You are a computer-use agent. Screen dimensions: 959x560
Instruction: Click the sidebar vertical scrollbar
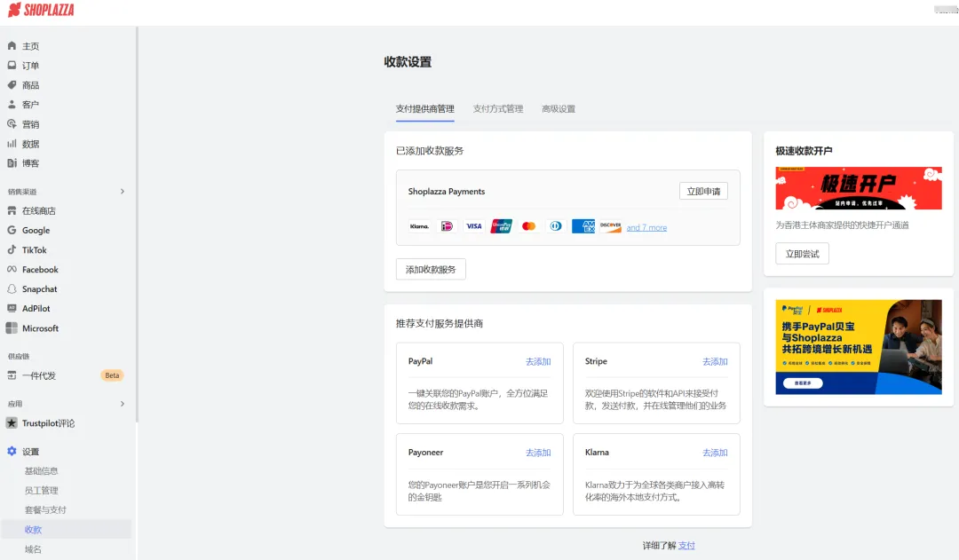point(138,222)
